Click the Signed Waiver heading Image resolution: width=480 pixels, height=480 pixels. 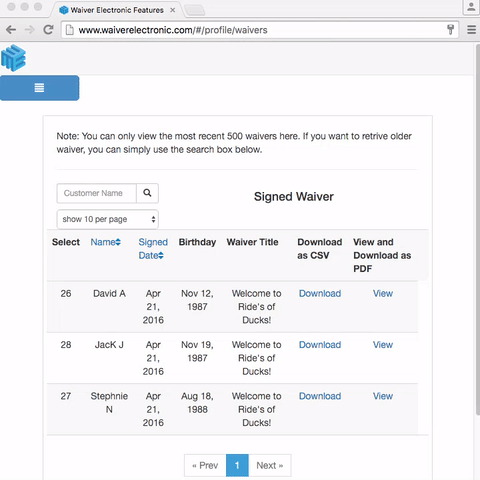tap(294, 197)
